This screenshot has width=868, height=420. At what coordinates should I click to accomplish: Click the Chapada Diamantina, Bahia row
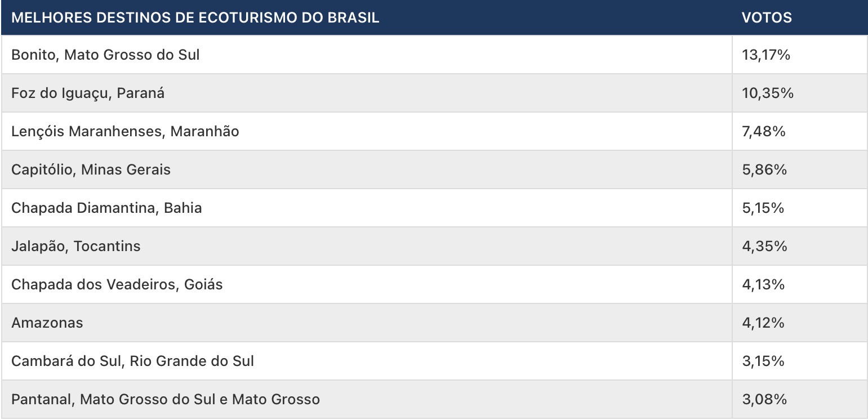(106, 208)
